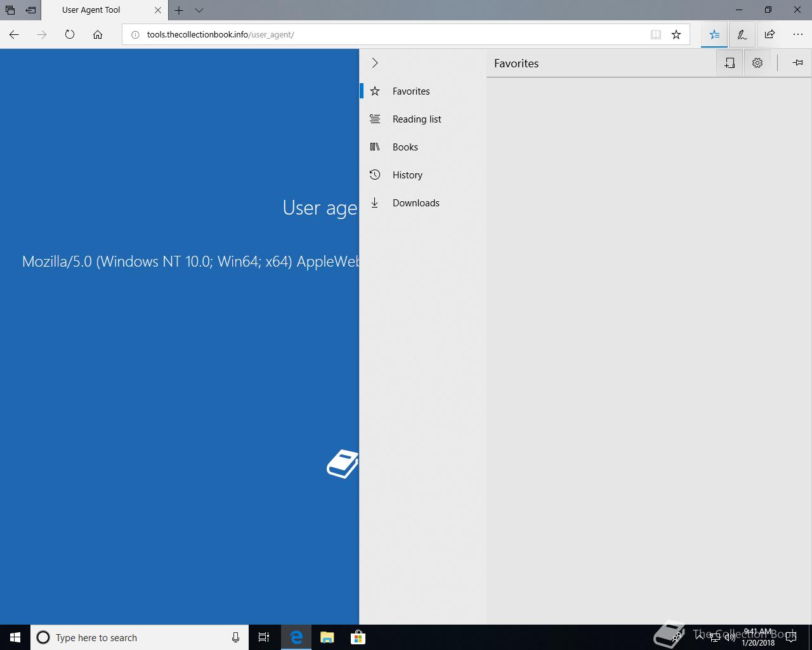Refresh the current page
Viewport: 812px width, 650px height.
(x=70, y=34)
